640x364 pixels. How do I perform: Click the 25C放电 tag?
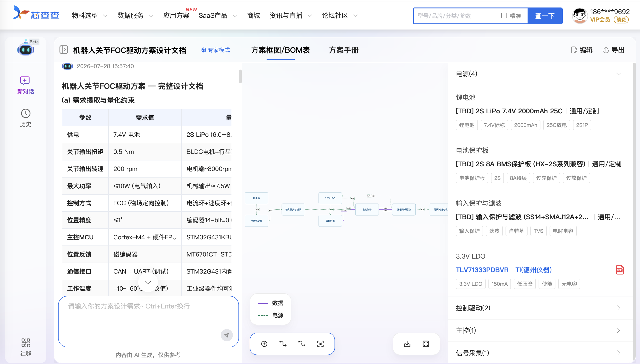[x=557, y=125]
